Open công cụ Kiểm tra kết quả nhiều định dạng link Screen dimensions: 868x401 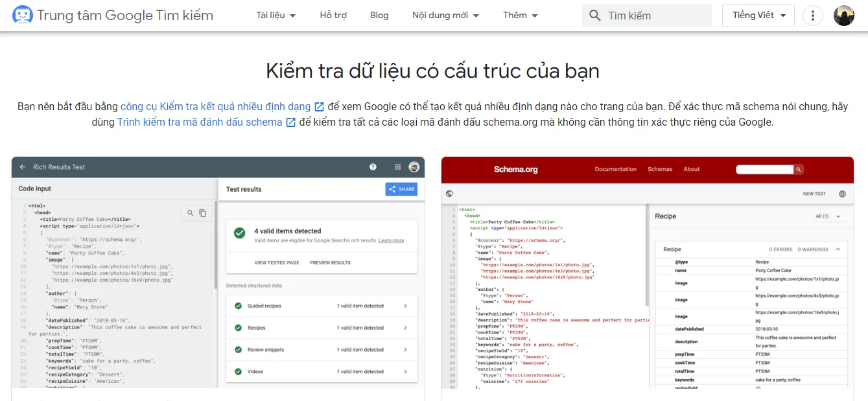point(215,106)
